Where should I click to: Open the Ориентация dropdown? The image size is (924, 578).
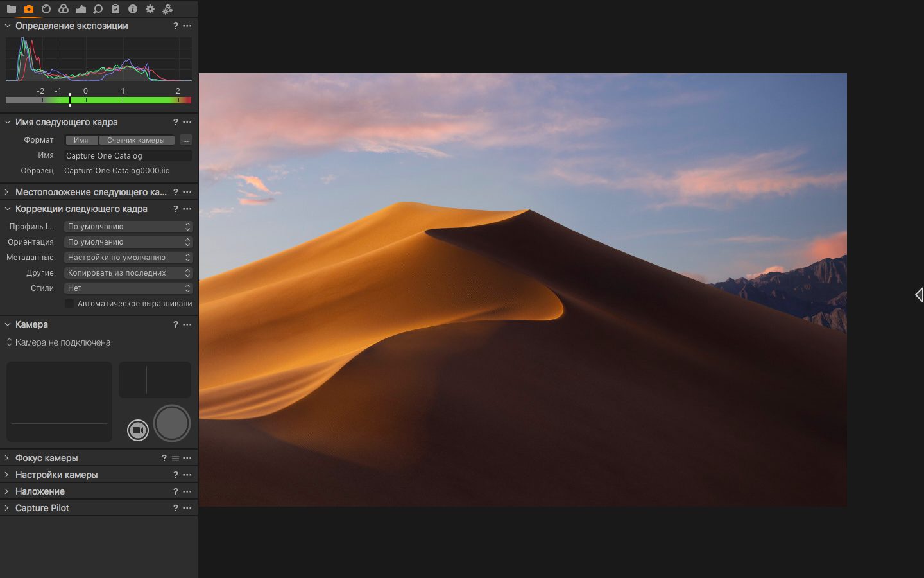pyautogui.click(x=128, y=241)
